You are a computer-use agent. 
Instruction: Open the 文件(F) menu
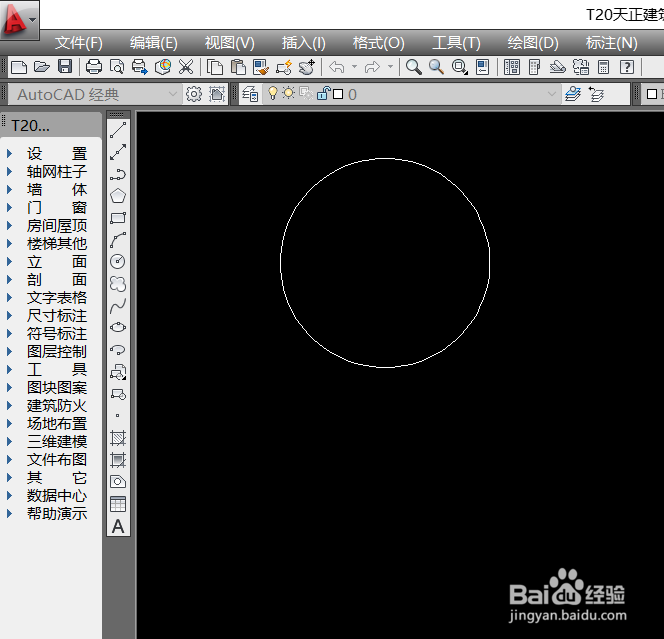click(x=79, y=43)
